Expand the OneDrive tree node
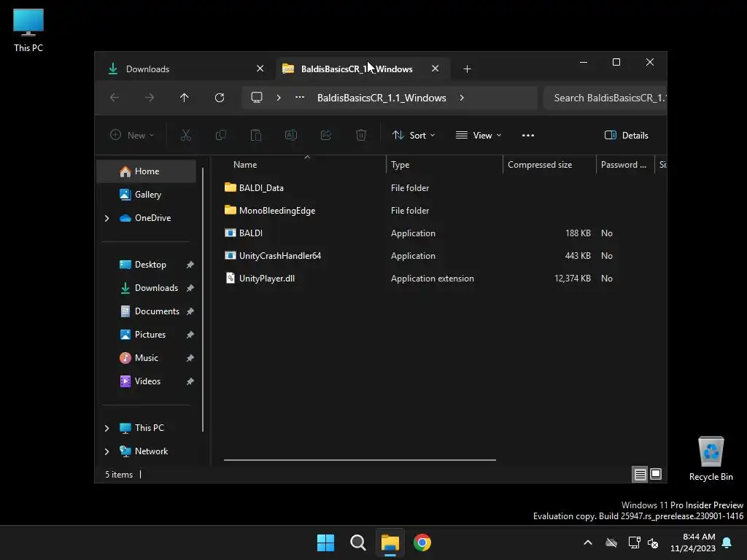This screenshot has width=747, height=560. click(107, 218)
